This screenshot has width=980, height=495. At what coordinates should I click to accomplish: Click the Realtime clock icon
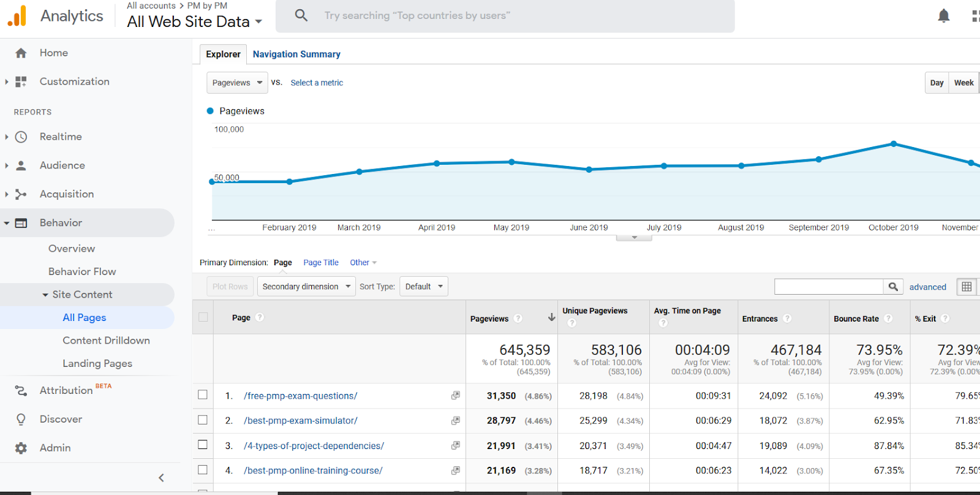click(x=21, y=137)
